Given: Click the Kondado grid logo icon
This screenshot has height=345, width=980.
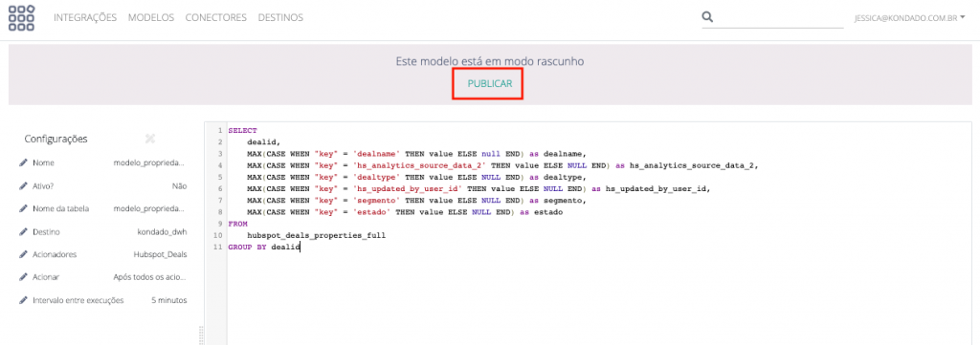Looking at the screenshot, I should pos(21,17).
